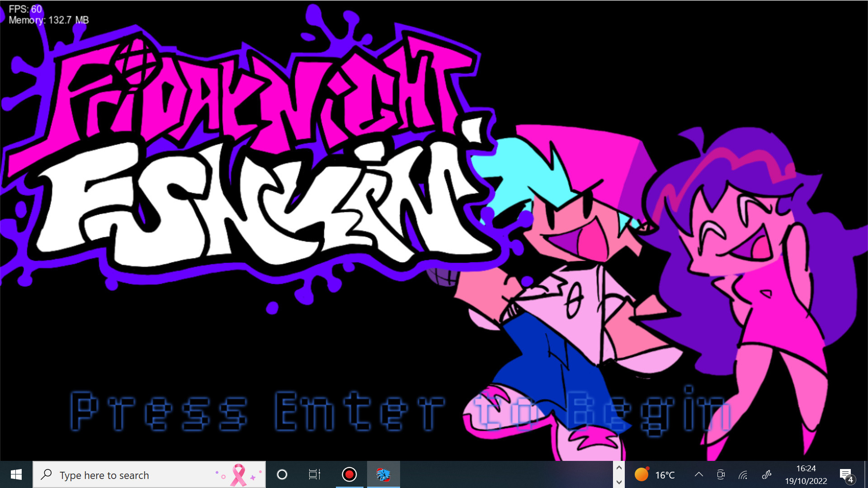Image resolution: width=868 pixels, height=488 pixels.
Task: Open the Windows Start menu
Action: [x=16, y=474]
